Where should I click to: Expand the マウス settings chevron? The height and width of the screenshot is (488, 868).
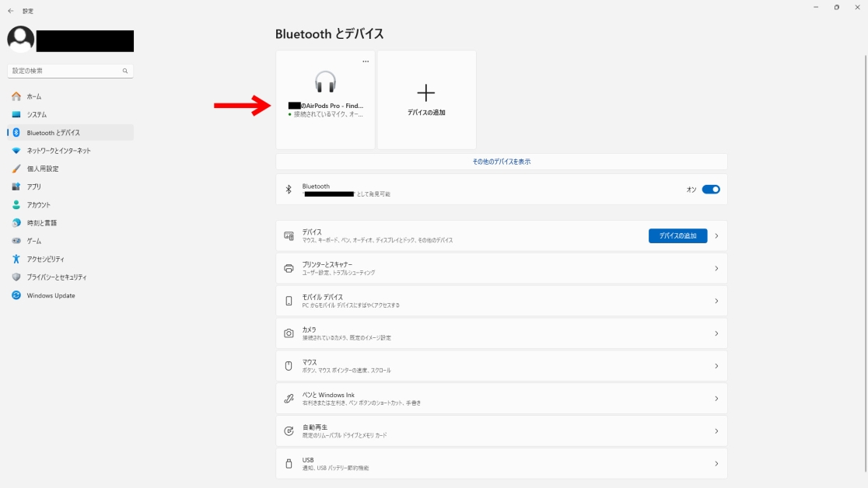pyautogui.click(x=716, y=366)
